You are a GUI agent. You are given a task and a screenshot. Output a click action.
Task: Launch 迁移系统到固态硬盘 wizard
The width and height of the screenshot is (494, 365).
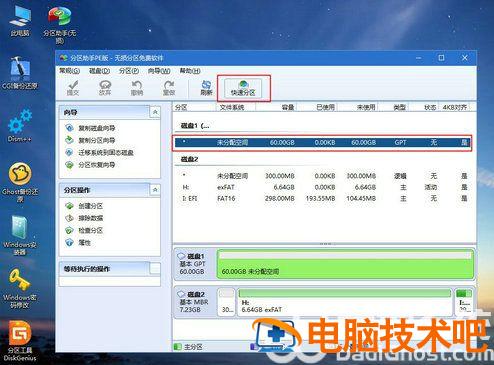(x=99, y=152)
